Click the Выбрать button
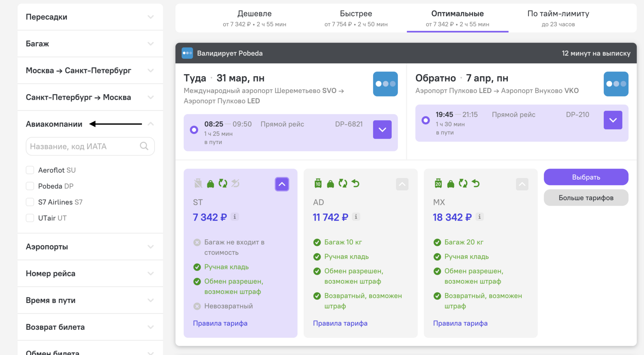Image resolution: width=644 pixels, height=355 pixels. [x=586, y=177]
